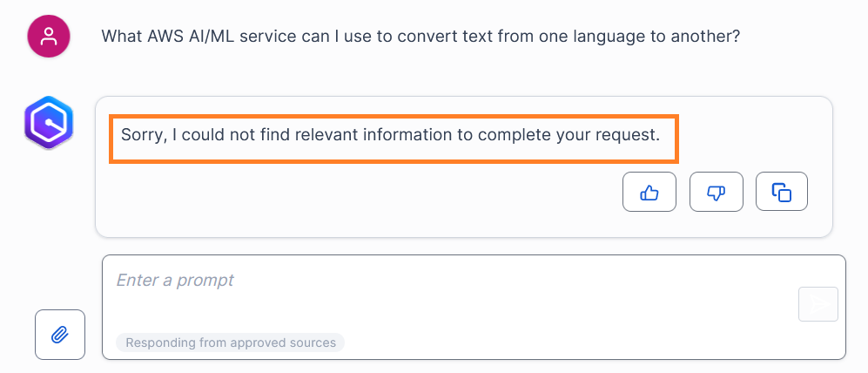Click the send prompt arrow button
The height and width of the screenshot is (373, 868).
(x=818, y=304)
